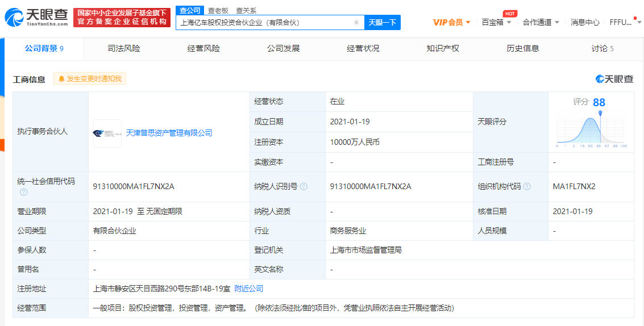
Task: Click registered address 上海市静安区天目西路290号
Action: pyautogui.click(x=161, y=289)
